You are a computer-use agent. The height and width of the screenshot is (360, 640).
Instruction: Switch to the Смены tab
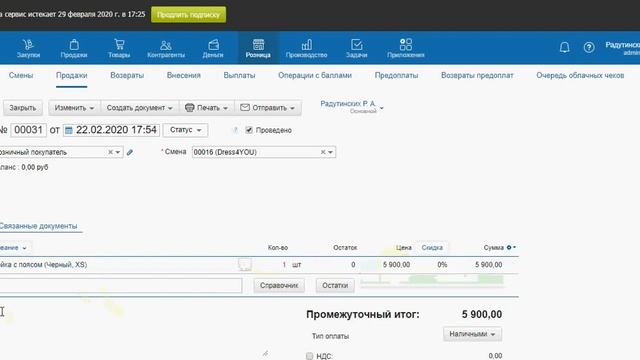21,76
